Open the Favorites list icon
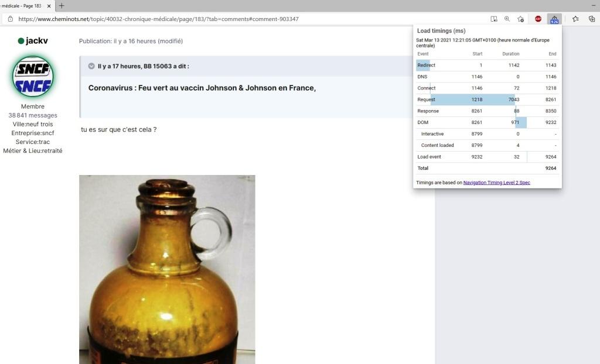 (x=575, y=19)
